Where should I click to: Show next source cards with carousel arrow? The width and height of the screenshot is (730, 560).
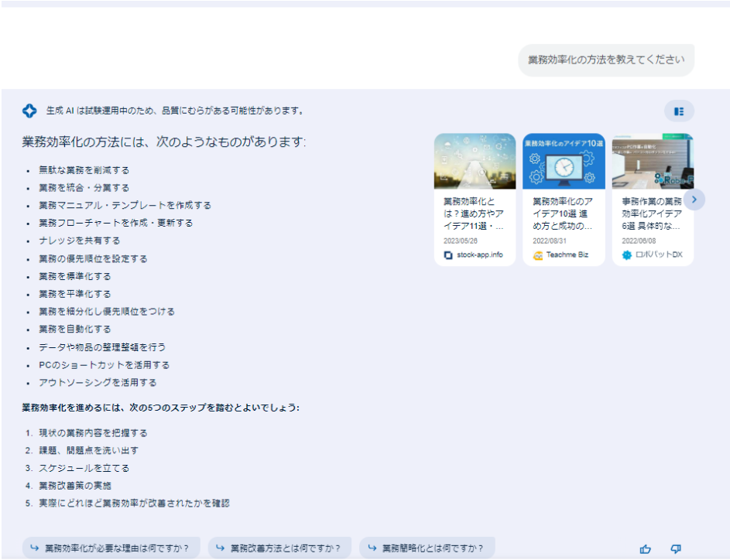694,200
